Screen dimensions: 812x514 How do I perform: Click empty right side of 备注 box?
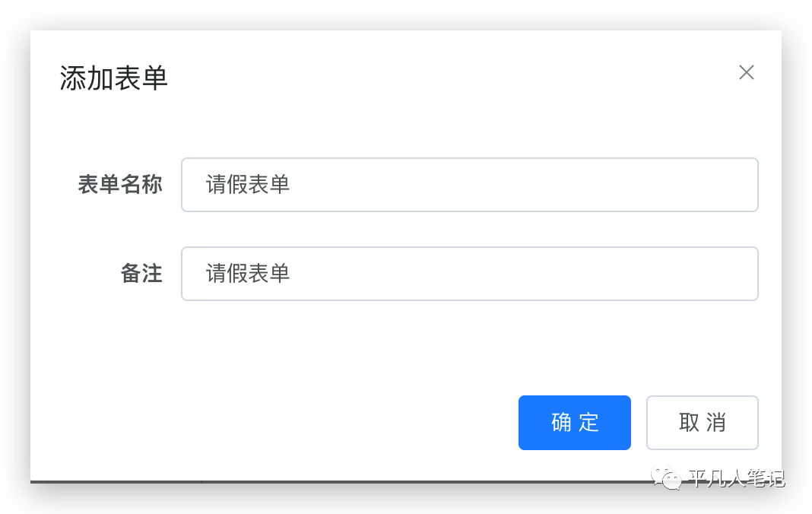pyautogui.click(x=569, y=274)
